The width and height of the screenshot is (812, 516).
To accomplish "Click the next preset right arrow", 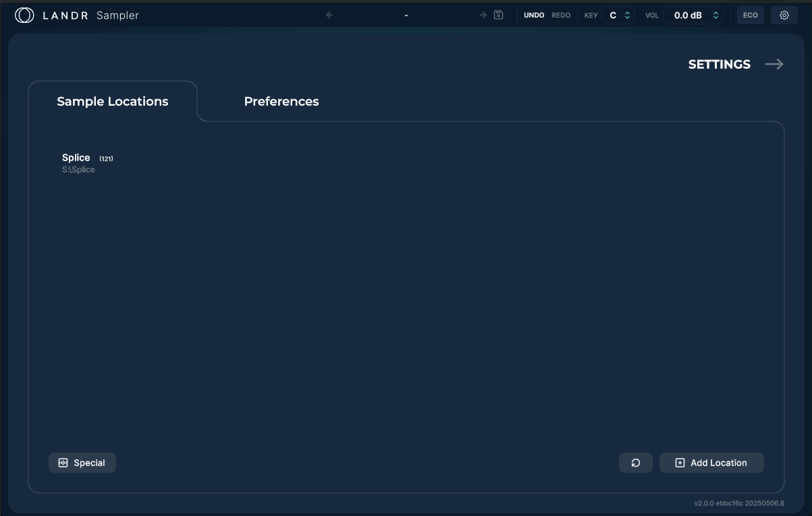I will point(483,15).
